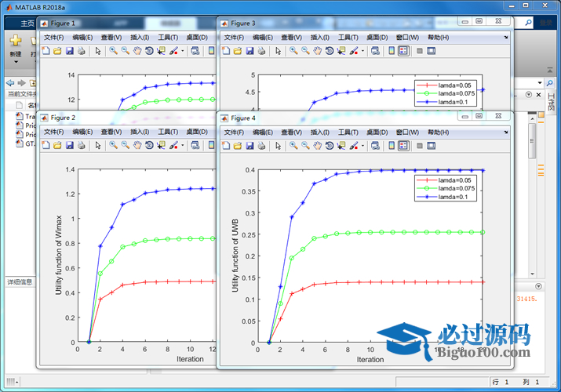Open file icon in Figure 1 toolbar
The image size is (561, 392).
(x=57, y=51)
